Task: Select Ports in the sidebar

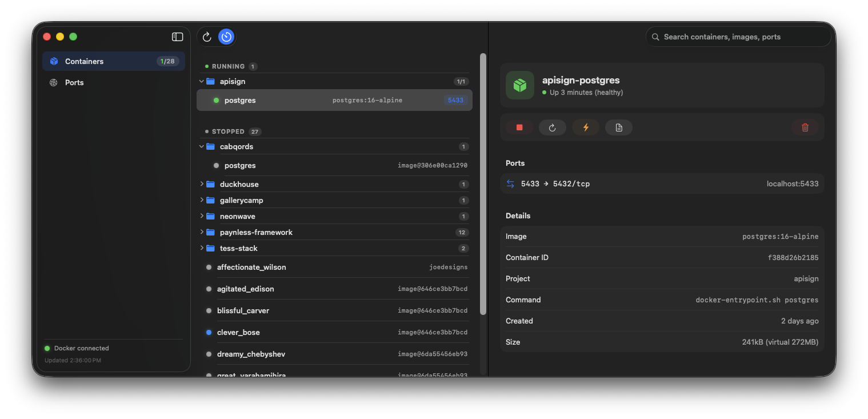Action: tap(114, 82)
